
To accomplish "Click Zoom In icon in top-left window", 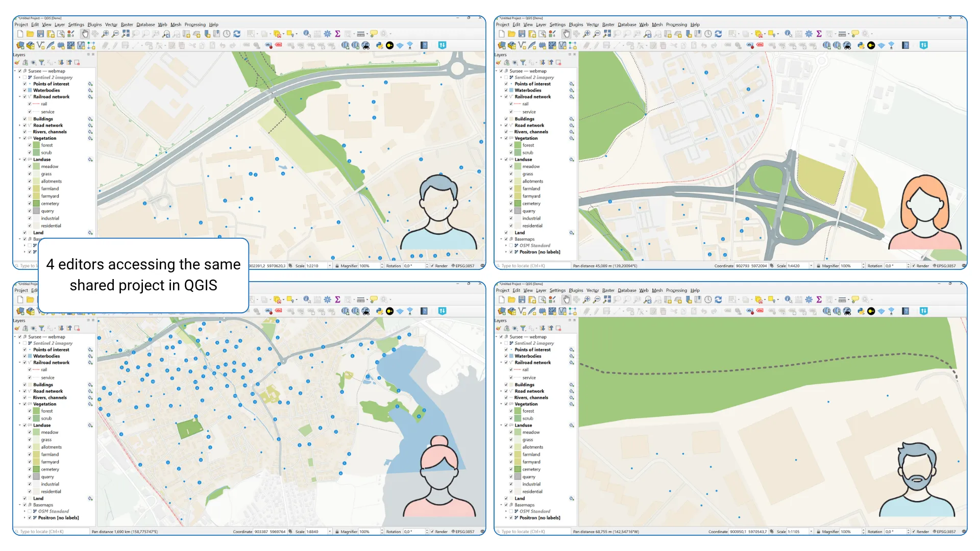I will 105,34.
